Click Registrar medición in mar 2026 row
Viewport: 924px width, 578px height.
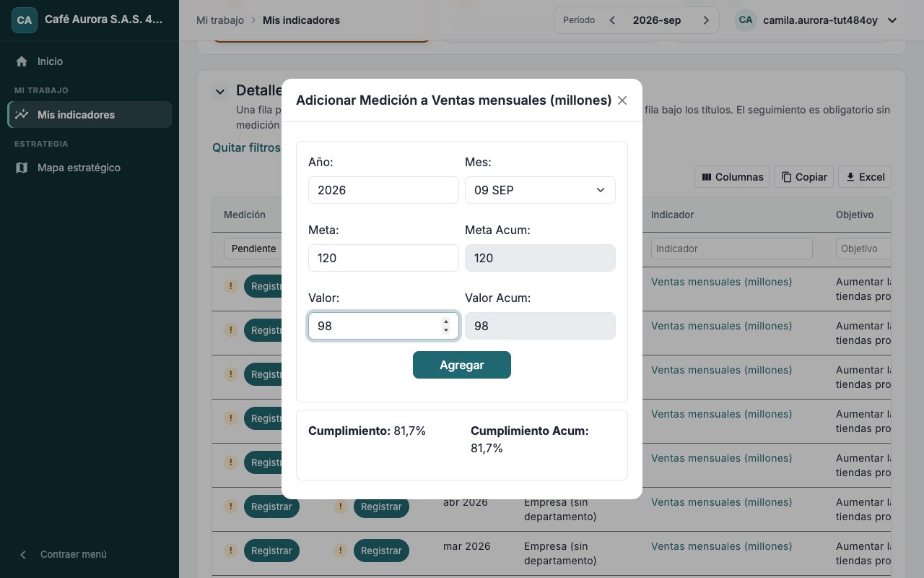coord(271,551)
